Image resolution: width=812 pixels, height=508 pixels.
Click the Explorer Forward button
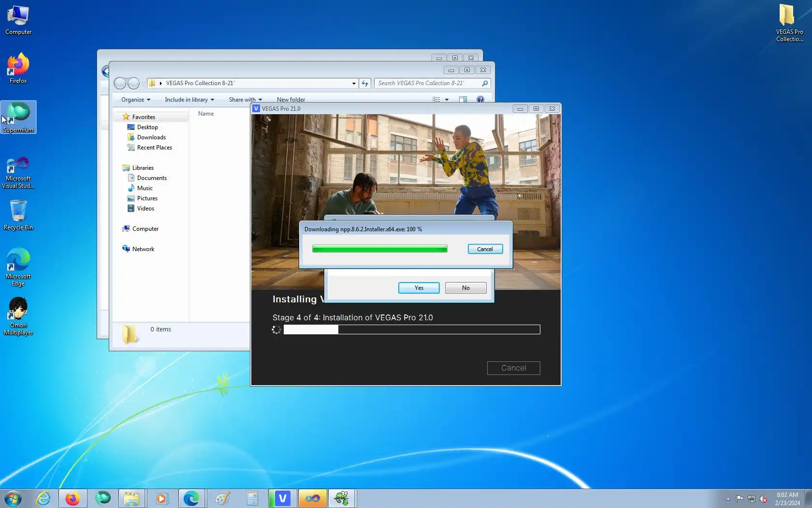[133, 83]
